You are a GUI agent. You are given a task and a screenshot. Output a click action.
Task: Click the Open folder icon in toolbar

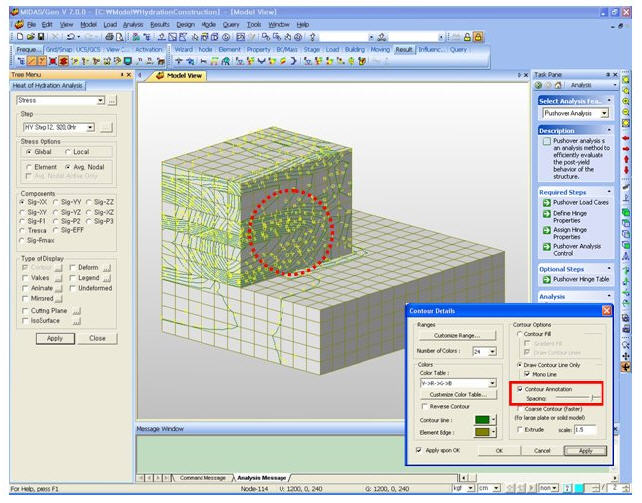(x=31, y=36)
